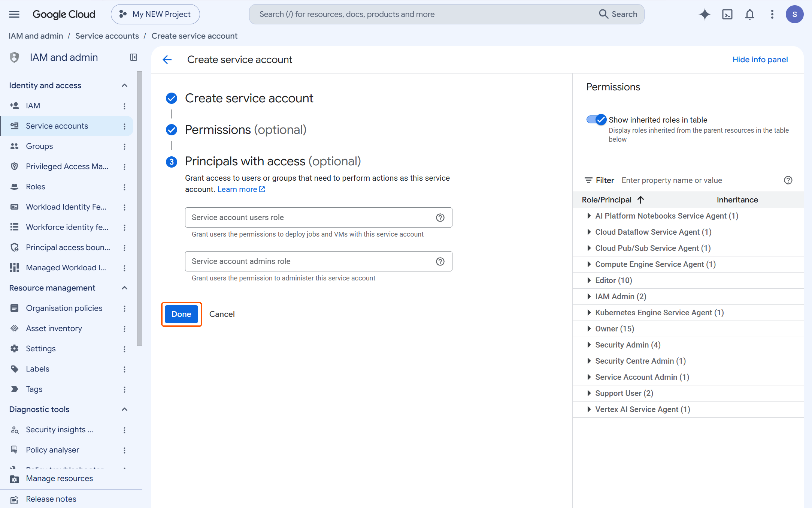Toggle Show inherited roles in table

[596, 120]
